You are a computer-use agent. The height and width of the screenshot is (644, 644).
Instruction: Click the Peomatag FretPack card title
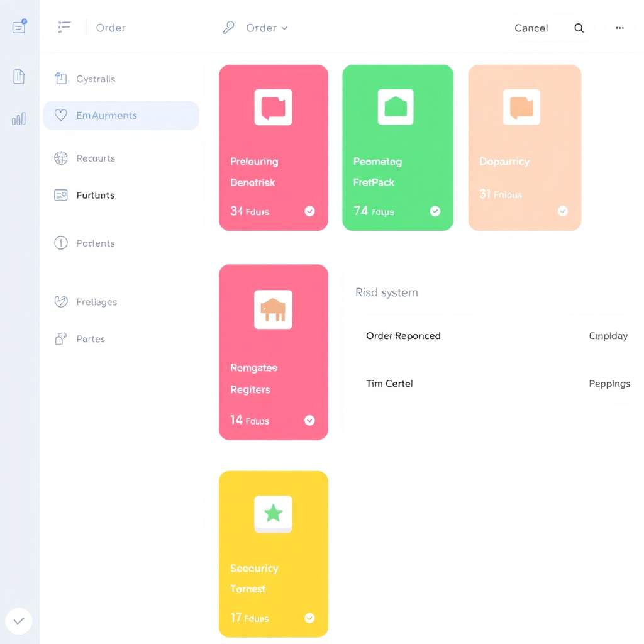(377, 172)
